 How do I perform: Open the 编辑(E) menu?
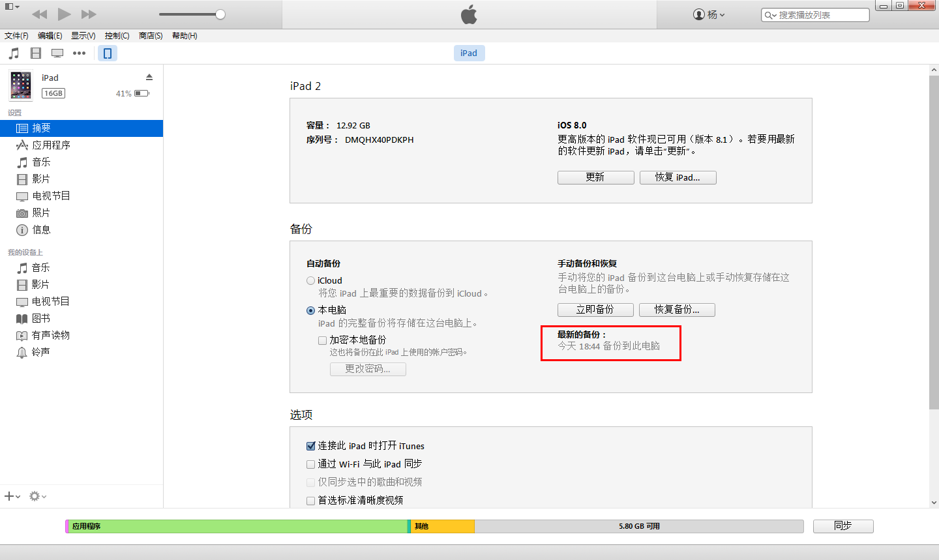(50, 36)
